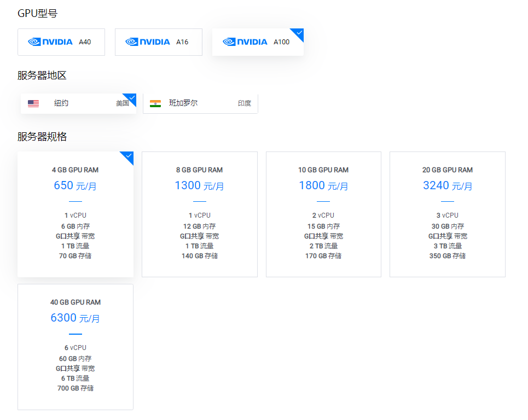528x420 pixels.
Task: Click the 2 vCPU line
Action: click(323, 215)
